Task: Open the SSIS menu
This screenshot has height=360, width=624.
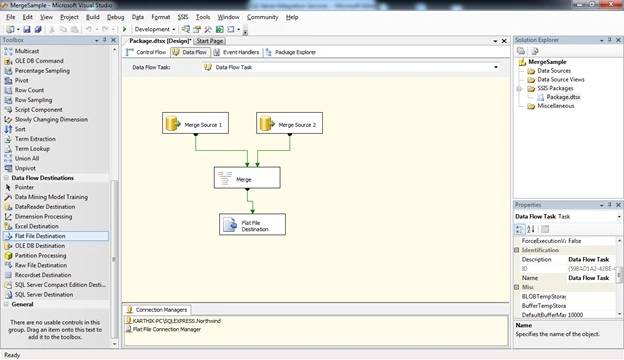Action: [x=183, y=17]
